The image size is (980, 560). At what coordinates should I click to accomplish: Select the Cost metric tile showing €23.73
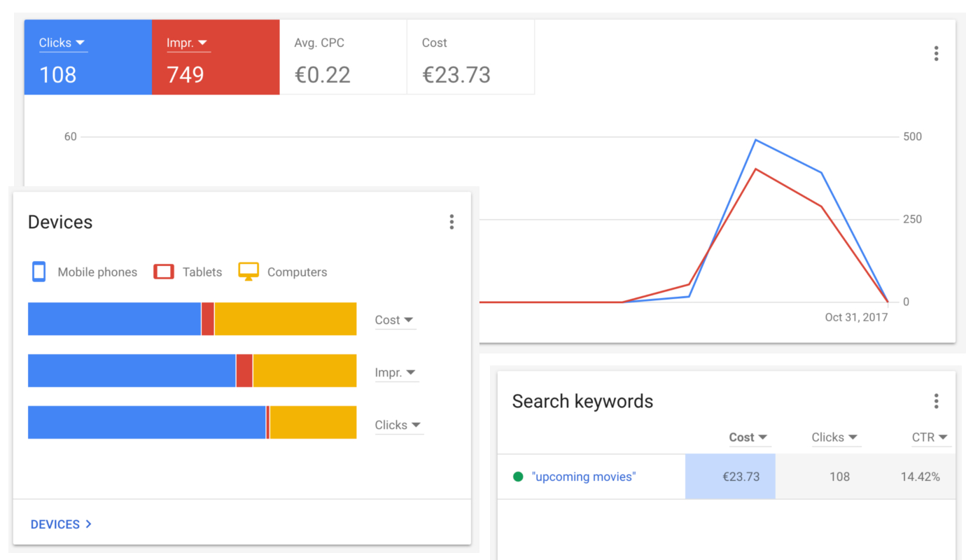pyautogui.click(x=470, y=57)
